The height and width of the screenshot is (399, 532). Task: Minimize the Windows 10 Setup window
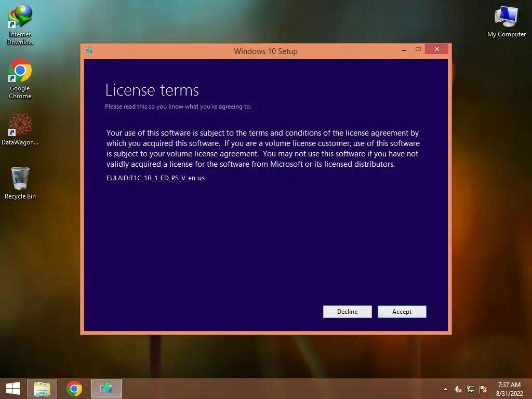pos(404,49)
